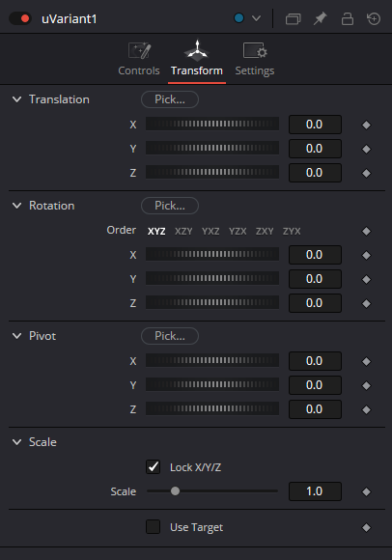Add keyframe for Rotation Y

pyautogui.click(x=366, y=279)
